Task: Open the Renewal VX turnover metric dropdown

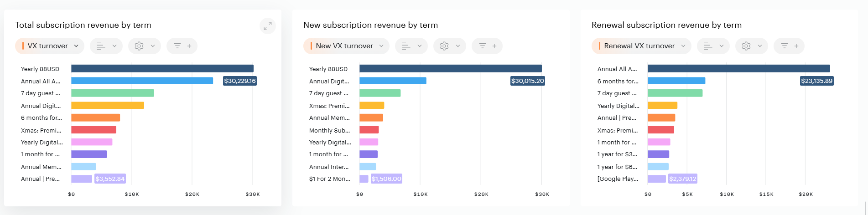Action: tap(641, 46)
